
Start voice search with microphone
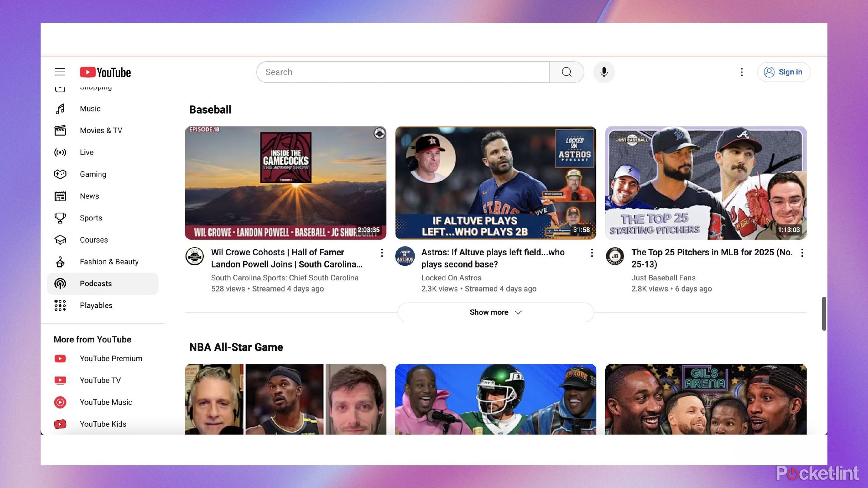click(604, 72)
